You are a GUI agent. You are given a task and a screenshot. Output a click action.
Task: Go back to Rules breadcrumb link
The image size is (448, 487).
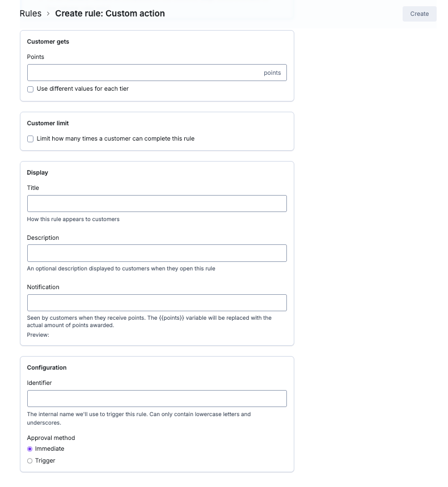[31, 14]
